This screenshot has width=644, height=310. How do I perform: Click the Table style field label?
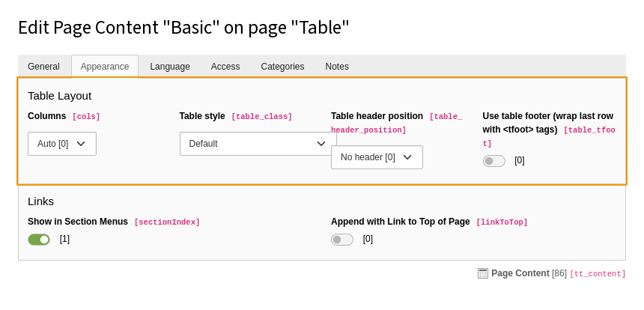(x=202, y=116)
